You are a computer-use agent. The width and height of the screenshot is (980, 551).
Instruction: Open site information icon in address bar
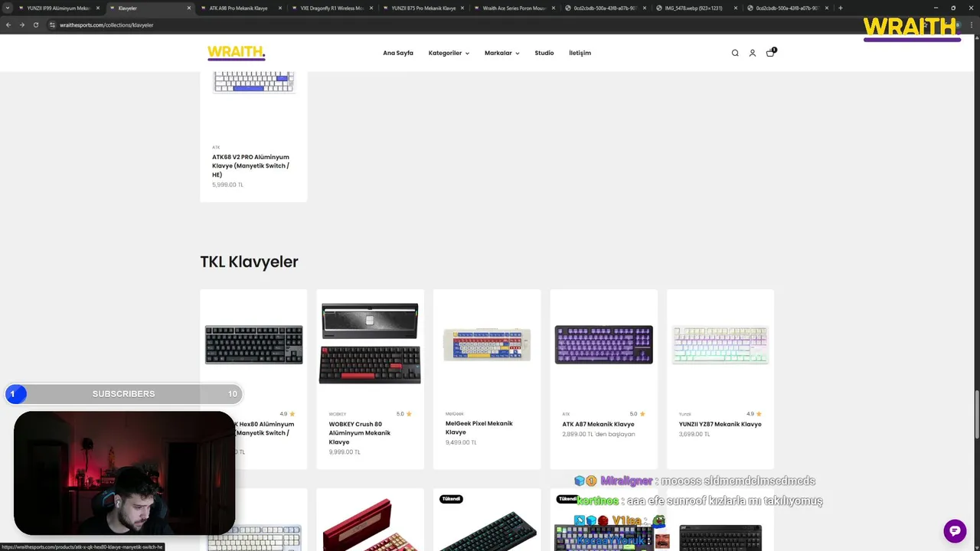(52, 24)
